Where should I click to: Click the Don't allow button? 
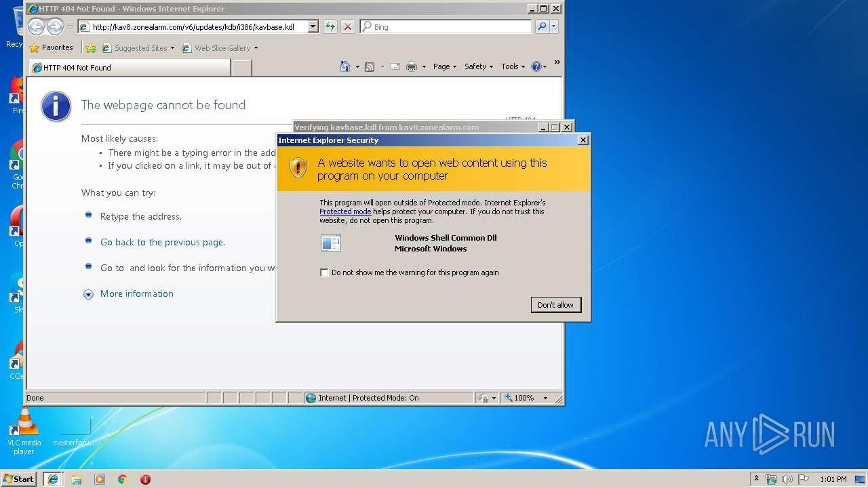click(555, 305)
